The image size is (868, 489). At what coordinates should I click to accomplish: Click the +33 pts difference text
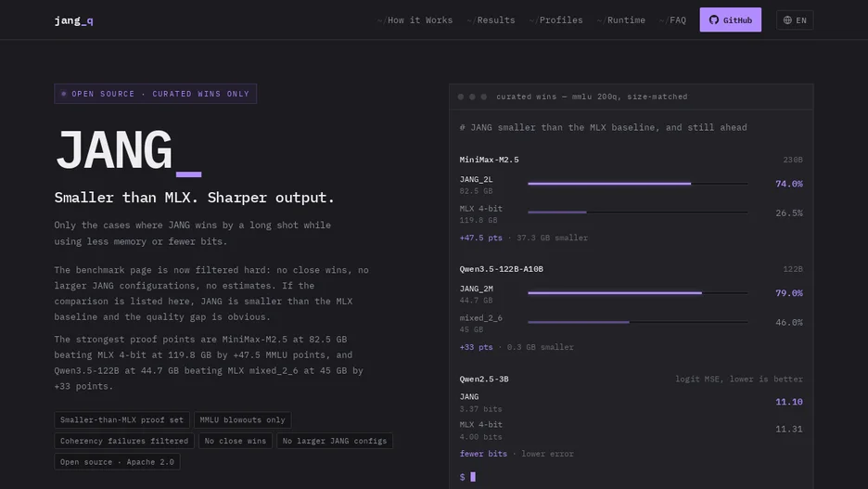pos(476,347)
